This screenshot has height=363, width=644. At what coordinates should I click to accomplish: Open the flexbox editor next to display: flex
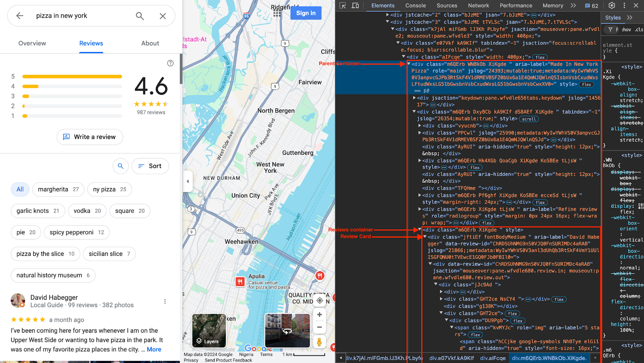(641, 206)
